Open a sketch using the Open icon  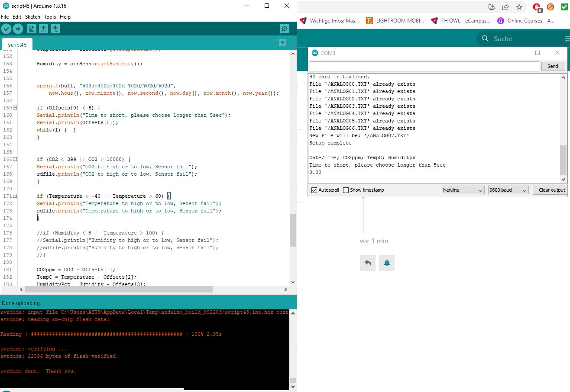click(43, 28)
